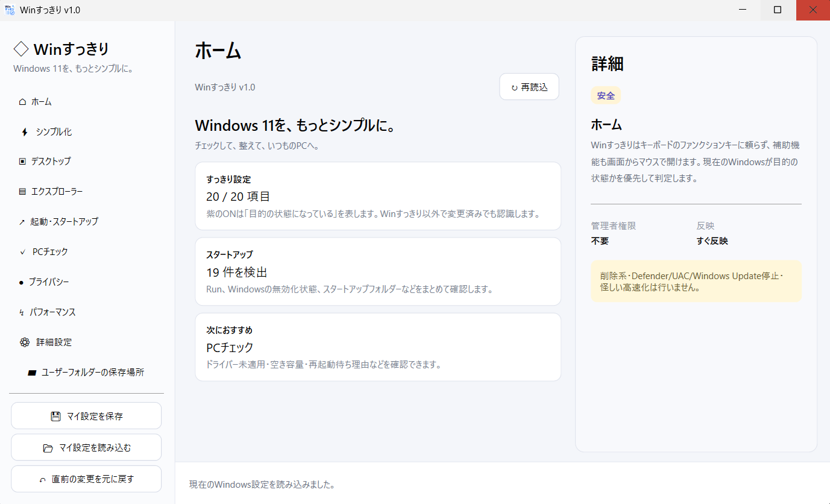Click the list icon next to エクスプローラー
Viewport: 830px width, 504px height.
pyautogui.click(x=22, y=192)
